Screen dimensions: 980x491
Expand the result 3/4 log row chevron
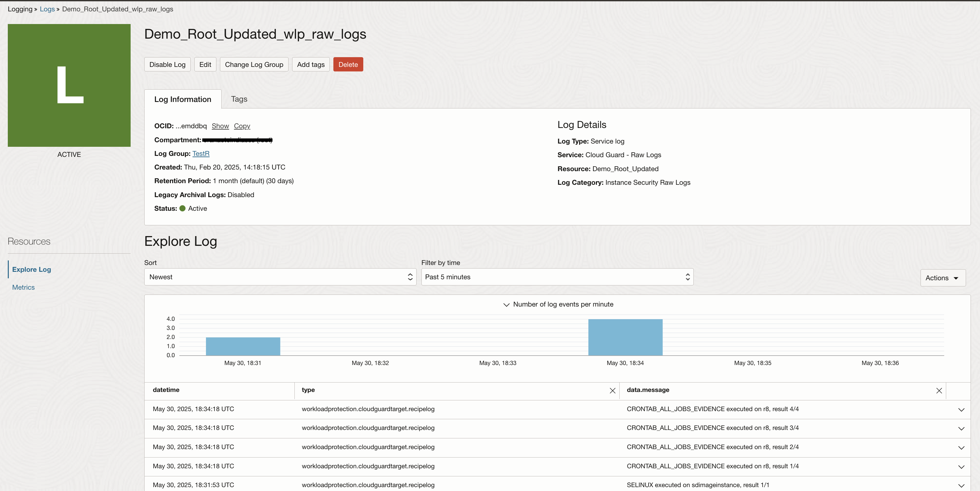click(961, 429)
